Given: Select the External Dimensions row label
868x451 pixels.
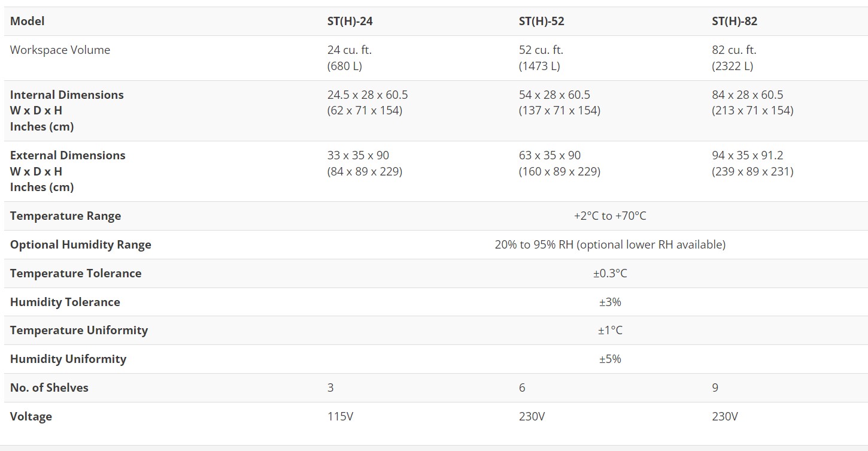Looking at the screenshot, I should pos(68,156).
